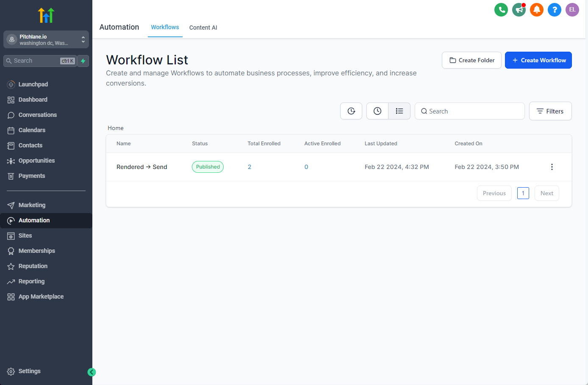The height and width of the screenshot is (385, 588).
Task: Click Total Enrolled count 2
Action: [250, 167]
